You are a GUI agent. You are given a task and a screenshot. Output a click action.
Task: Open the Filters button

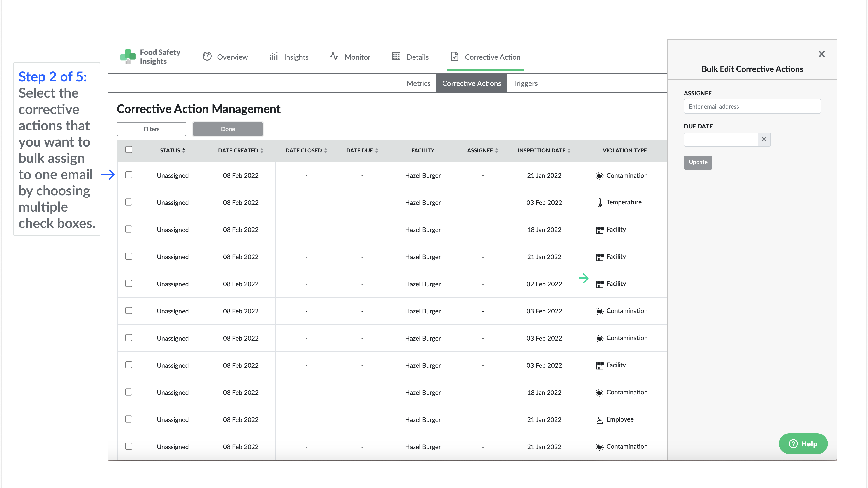(151, 129)
